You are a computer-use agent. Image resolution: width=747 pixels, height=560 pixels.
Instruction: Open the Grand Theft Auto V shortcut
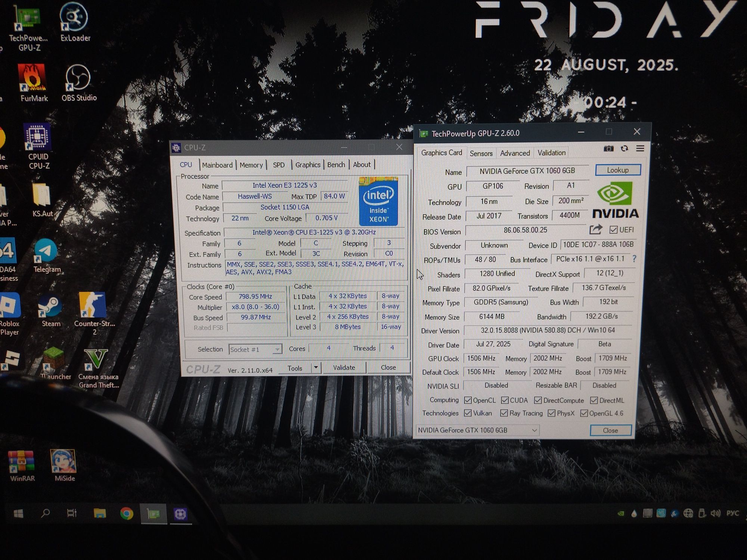[98, 368]
